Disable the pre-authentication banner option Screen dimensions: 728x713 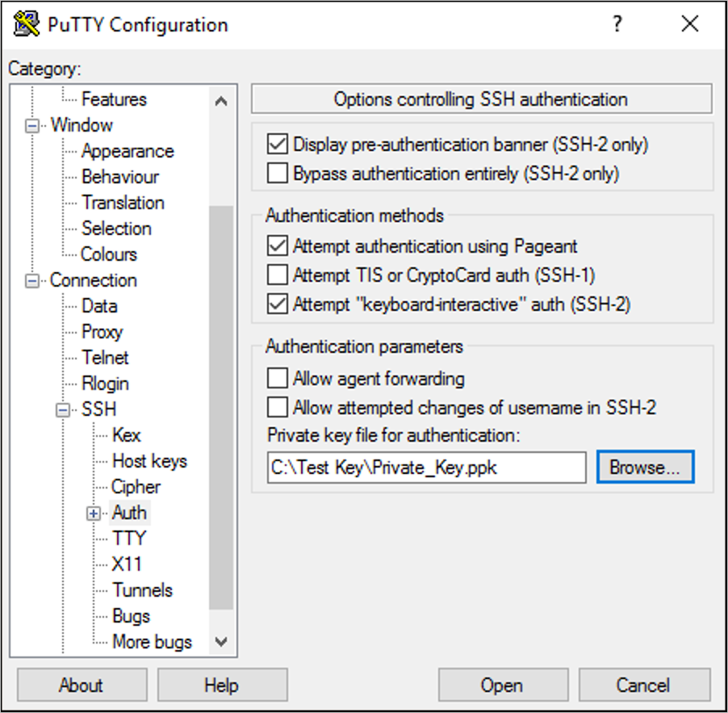[278, 143]
